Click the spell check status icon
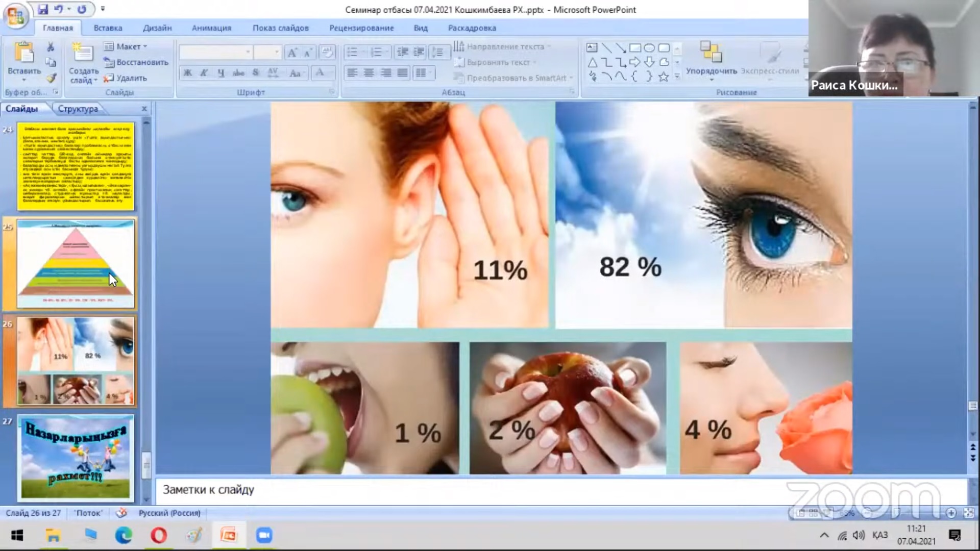Screen dimensions: 980x551 tap(121, 513)
